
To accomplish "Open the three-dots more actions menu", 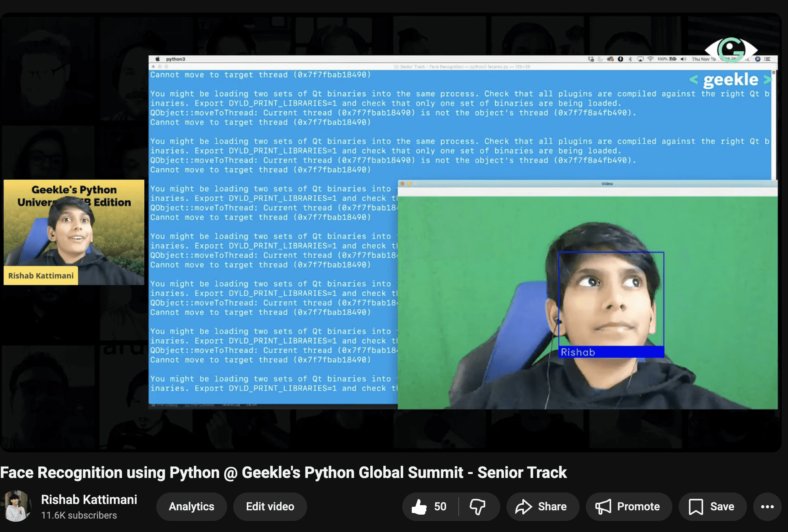I will tap(767, 506).
